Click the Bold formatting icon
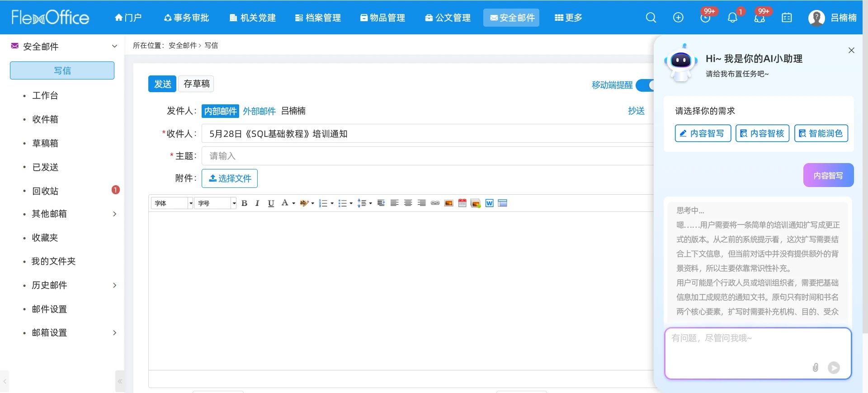Image resolution: width=868 pixels, height=393 pixels. (x=244, y=203)
